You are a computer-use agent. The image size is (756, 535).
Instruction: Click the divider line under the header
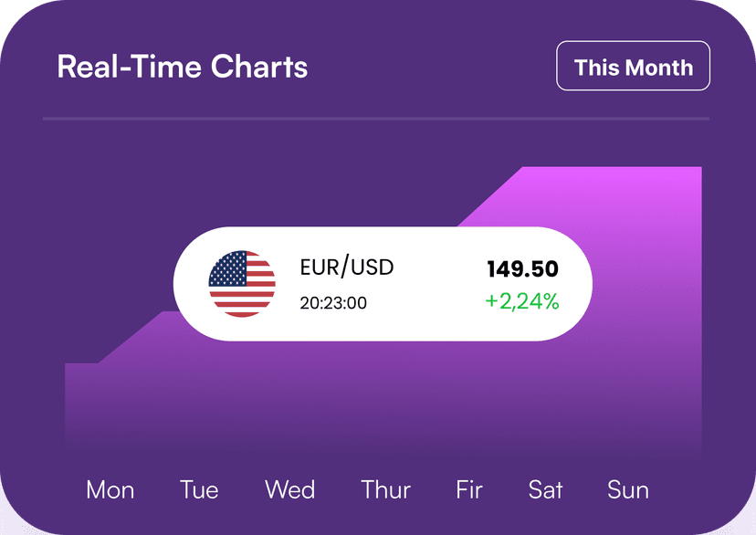coord(376,119)
